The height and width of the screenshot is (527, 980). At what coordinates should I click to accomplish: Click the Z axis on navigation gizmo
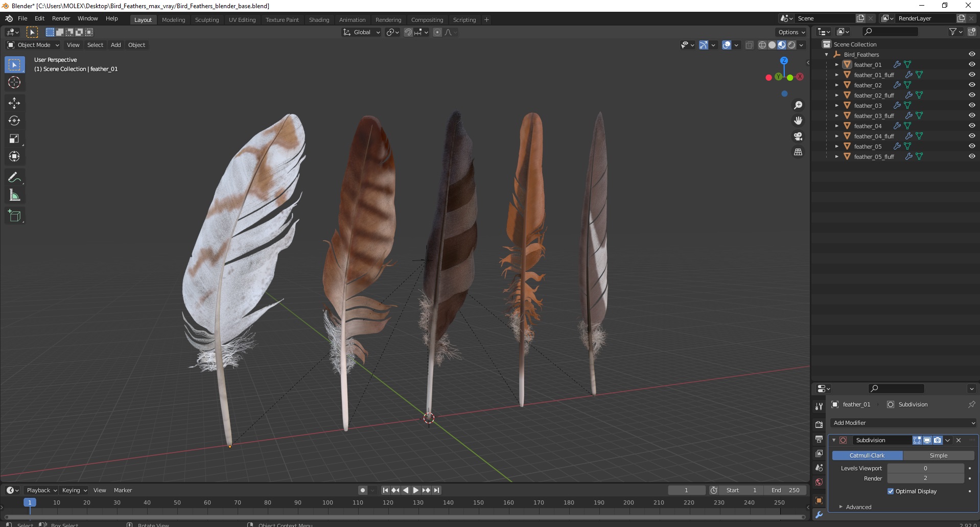tap(784, 60)
